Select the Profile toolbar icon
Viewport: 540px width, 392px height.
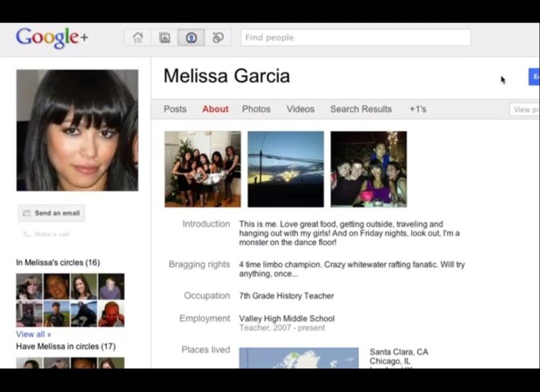[191, 37]
